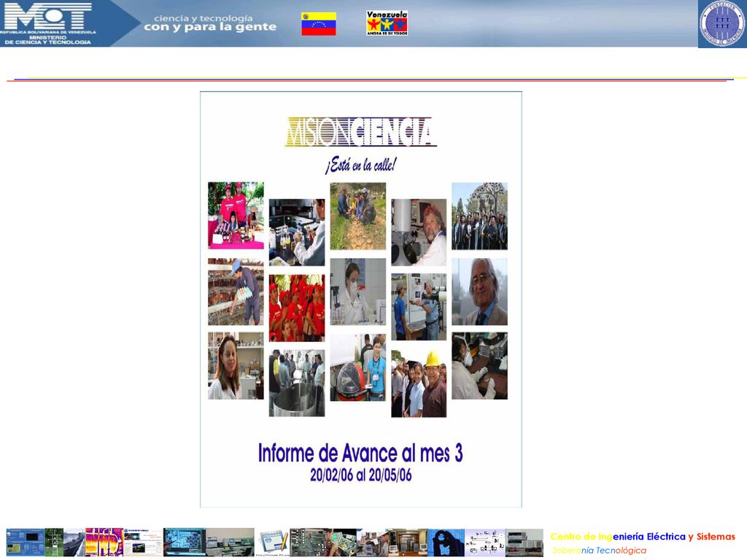747x560 pixels.
Task: Click the stacked rack equipment thumbnail
Action: pos(524,542)
